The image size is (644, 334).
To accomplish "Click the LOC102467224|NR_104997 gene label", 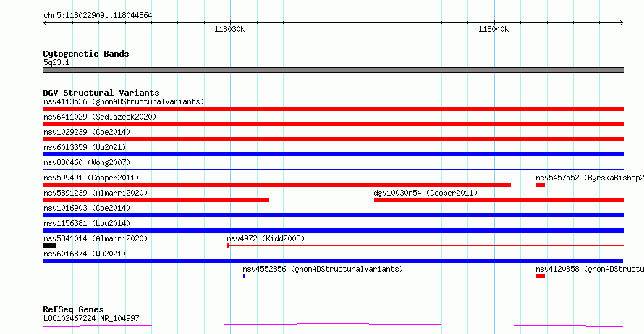I will [x=91, y=318].
